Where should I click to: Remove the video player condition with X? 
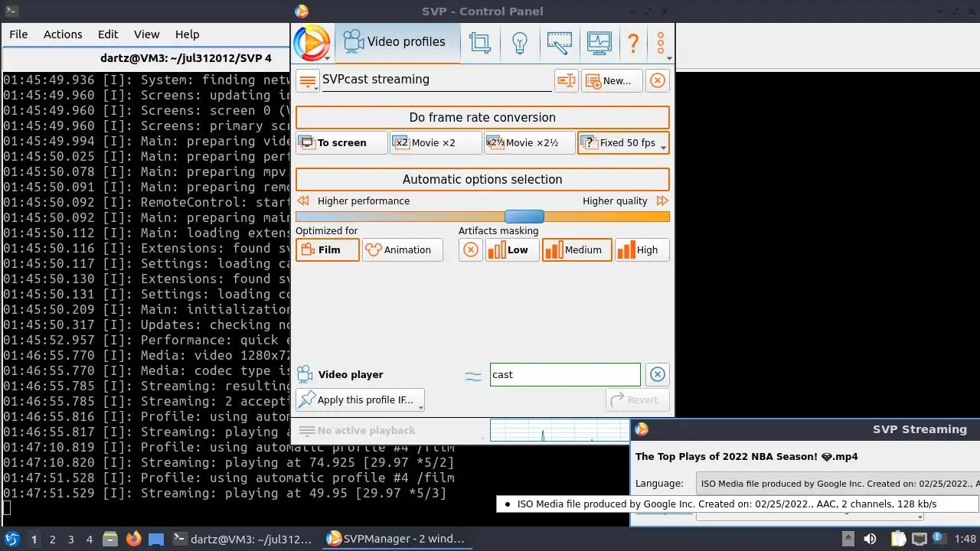pos(657,374)
